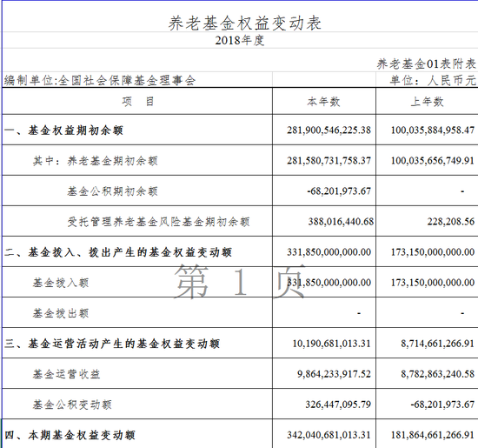The height and width of the screenshot is (448, 478).
Task: Click the value 10,190,681,013.31
Action: [331, 344]
